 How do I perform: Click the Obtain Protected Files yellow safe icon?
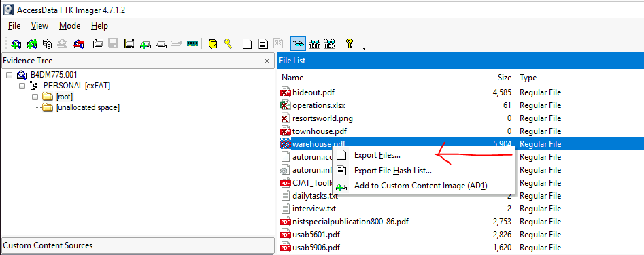213,44
